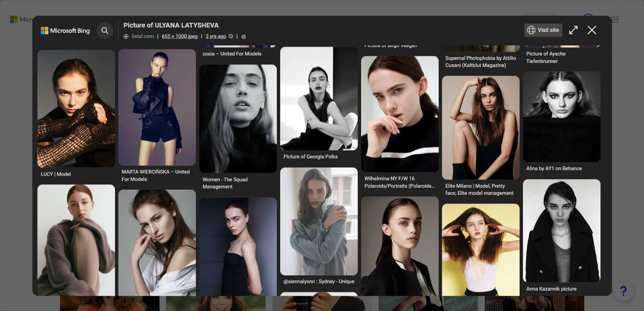The height and width of the screenshot is (311, 644).
Task: Open thumbnail of model in black blazer
Action: 400,246
